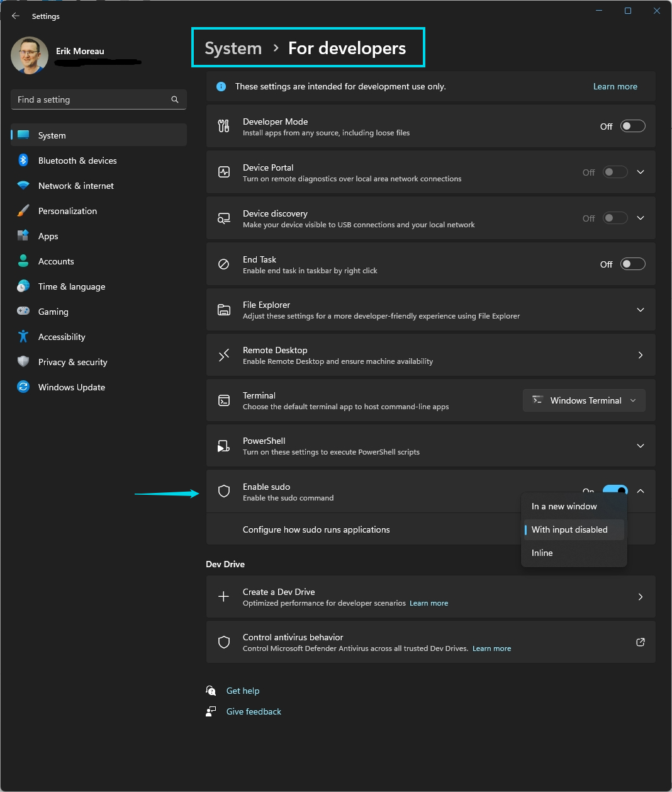The image size is (672, 792).
Task: Click the Give feedback link
Action: [254, 711]
